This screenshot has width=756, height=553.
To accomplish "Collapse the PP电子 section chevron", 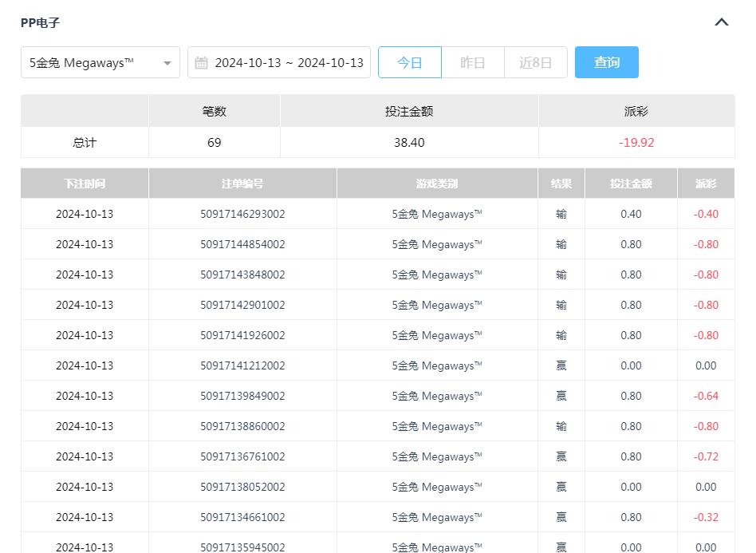I will coord(721,22).
